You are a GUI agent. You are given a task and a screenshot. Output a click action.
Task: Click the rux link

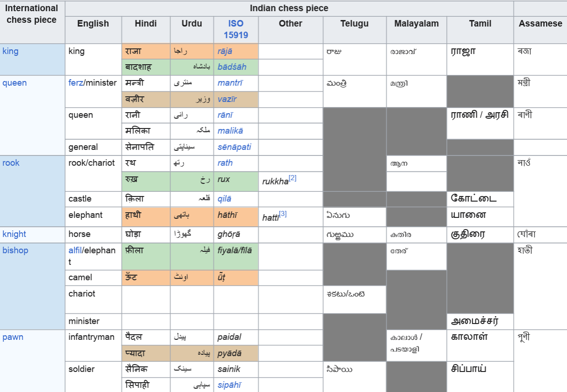[224, 179]
